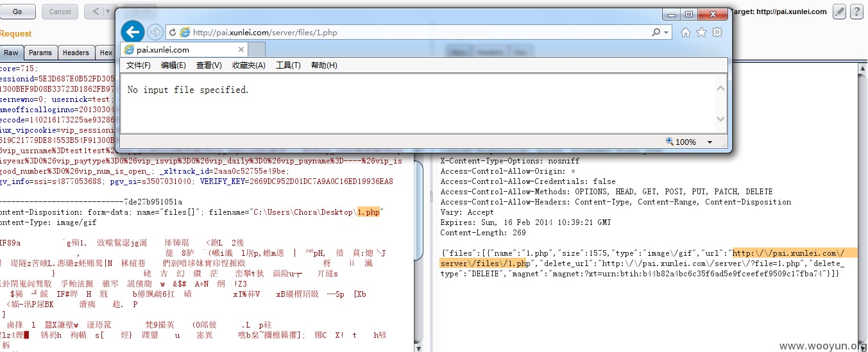The width and height of the screenshot is (868, 352).
Task: Close the pai.xunlei.com browser tab
Action: [x=241, y=49]
